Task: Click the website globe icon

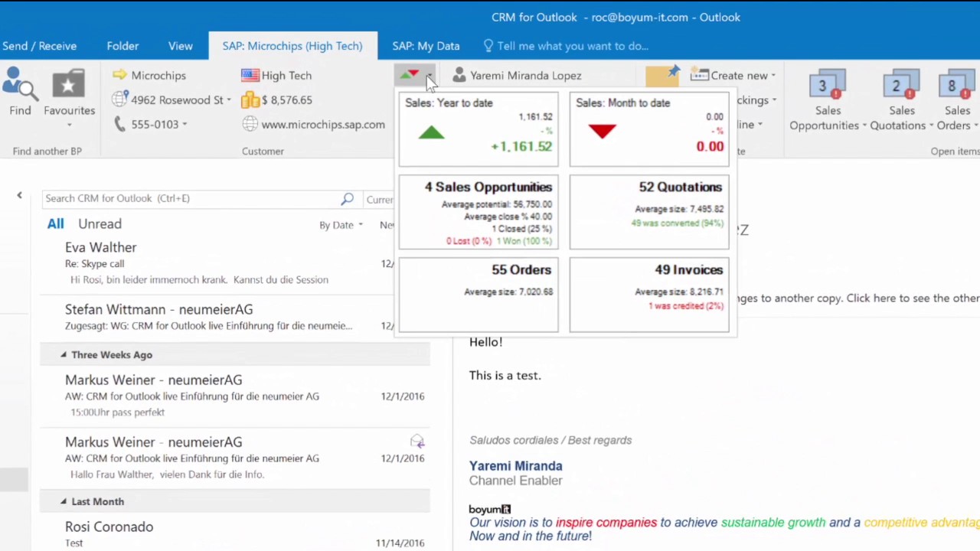Action: pyautogui.click(x=250, y=124)
